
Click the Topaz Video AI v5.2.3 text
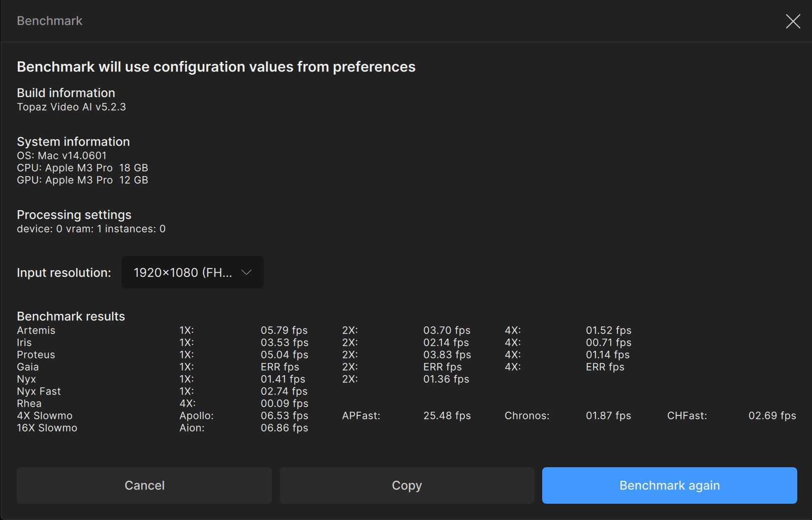72,107
